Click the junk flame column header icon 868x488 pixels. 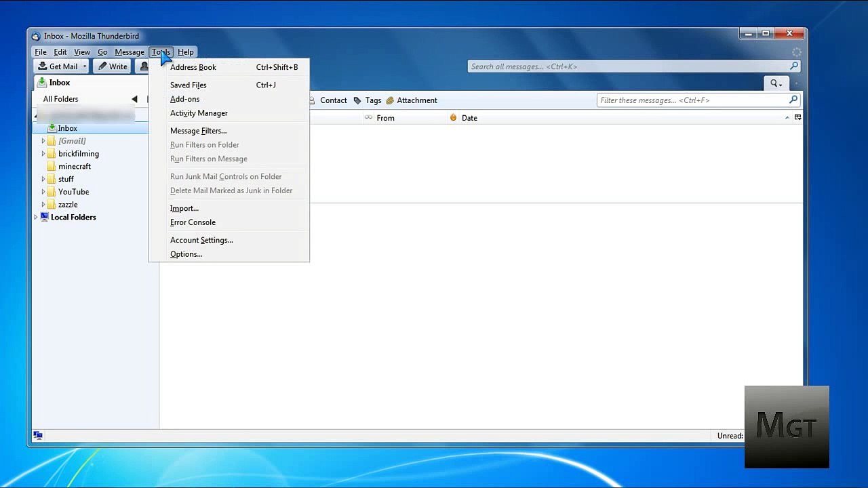(x=453, y=118)
